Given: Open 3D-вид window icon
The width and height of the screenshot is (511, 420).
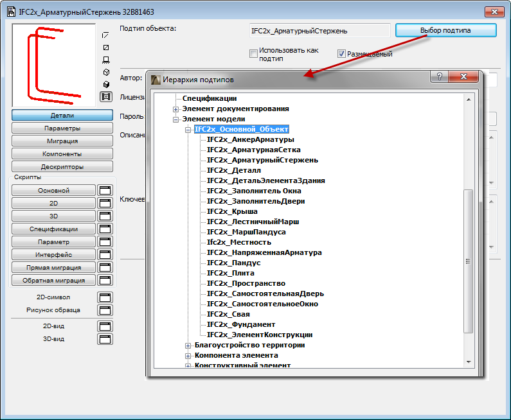Looking at the screenshot, I should [x=105, y=339].
